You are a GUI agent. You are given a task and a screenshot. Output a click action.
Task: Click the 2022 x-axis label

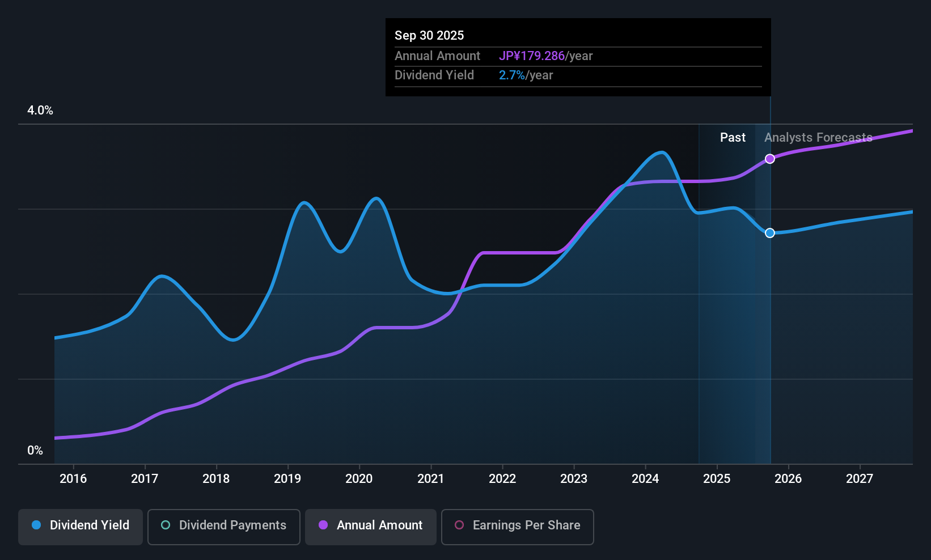point(502,478)
